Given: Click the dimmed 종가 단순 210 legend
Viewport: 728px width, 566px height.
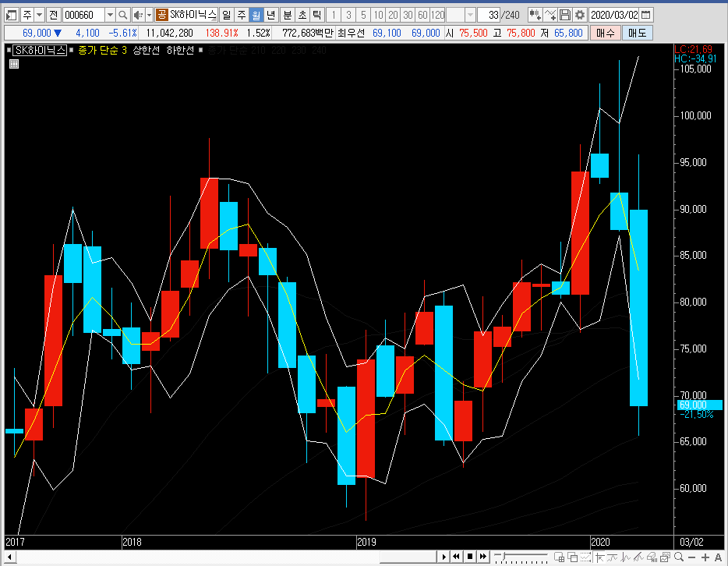Looking at the screenshot, I should [236, 50].
